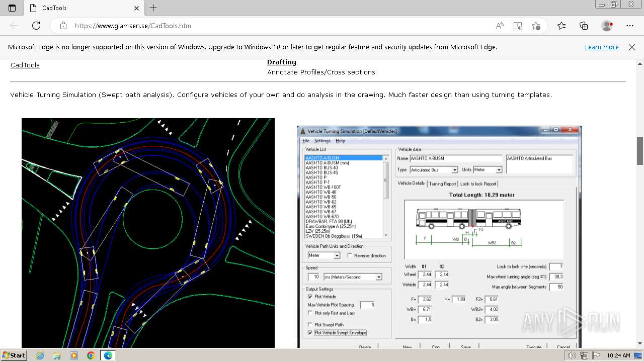Dismiss the Edge unsupported notification bar
The width and height of the screenshot is (644, 362).
tap(632, 47)
